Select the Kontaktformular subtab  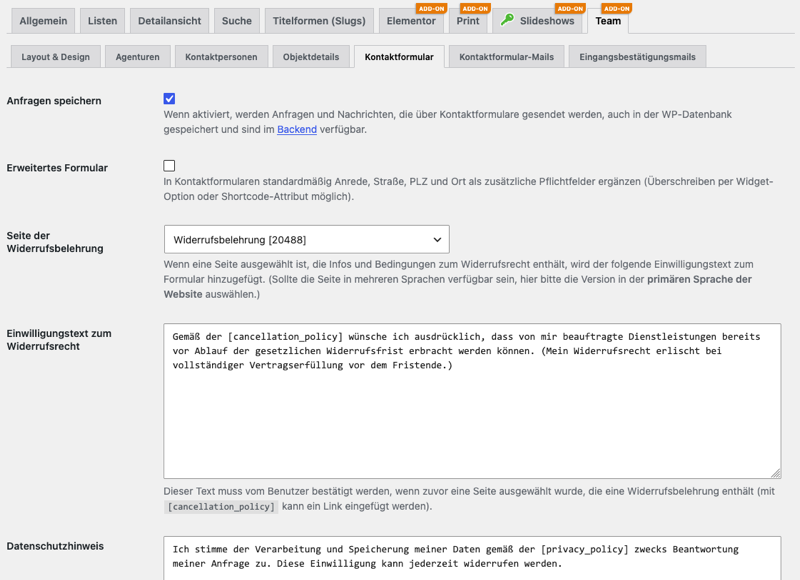coord(399,57)
